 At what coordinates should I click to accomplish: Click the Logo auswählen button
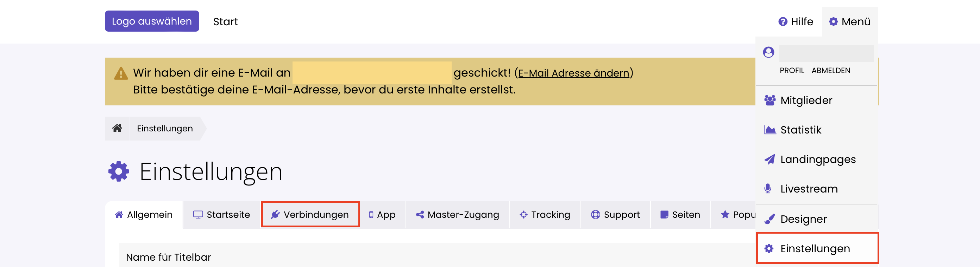click(x=152, y=21)
